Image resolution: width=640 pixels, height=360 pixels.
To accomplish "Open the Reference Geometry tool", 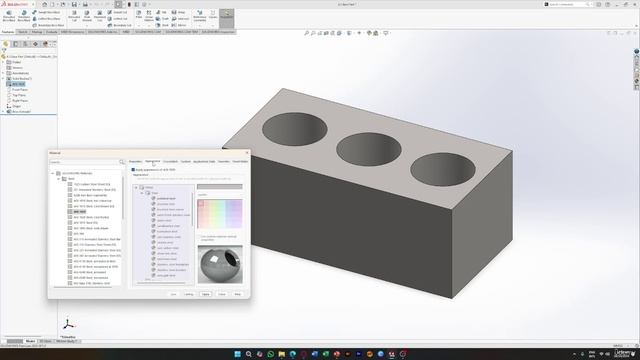I will (200, 16).
